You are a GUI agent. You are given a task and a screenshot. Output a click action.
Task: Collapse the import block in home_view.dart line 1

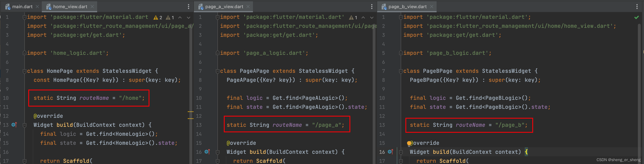[x=25, y=17]
